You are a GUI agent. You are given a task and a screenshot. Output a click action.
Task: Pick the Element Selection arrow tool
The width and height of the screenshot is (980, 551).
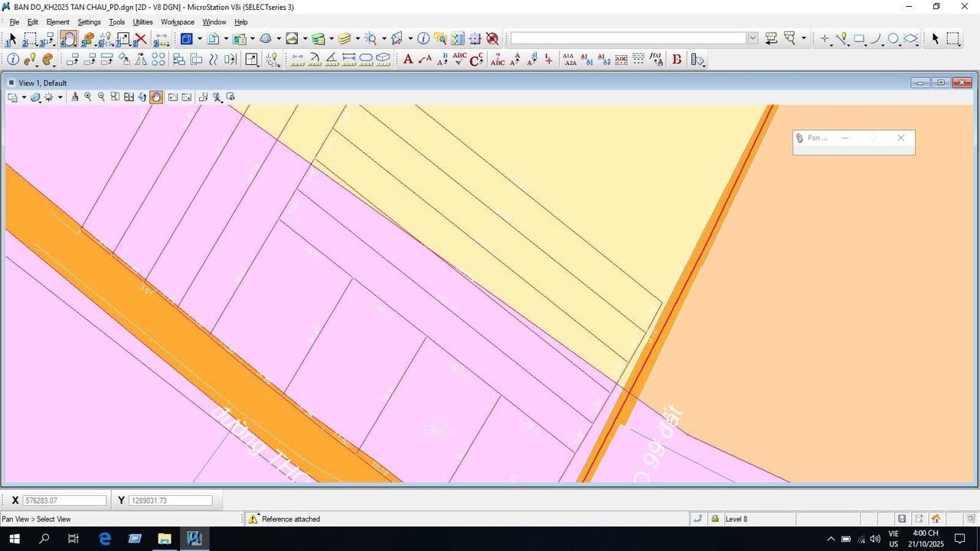[x=11, y=39]
